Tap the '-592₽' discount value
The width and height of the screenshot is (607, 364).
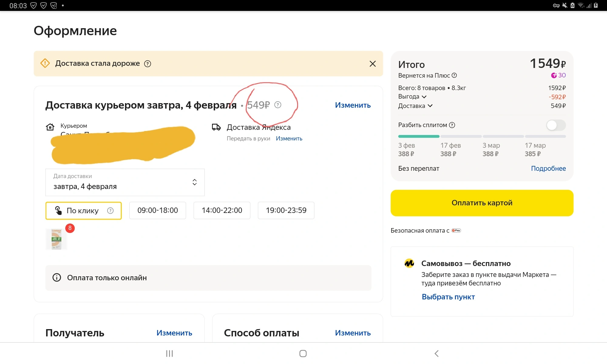click(x=557, y=97)
